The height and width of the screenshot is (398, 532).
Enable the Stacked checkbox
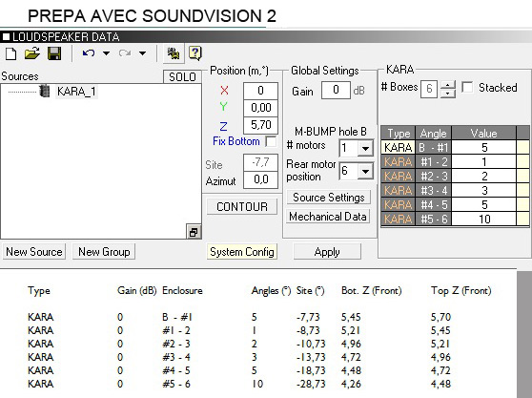(x=467, y=87)
